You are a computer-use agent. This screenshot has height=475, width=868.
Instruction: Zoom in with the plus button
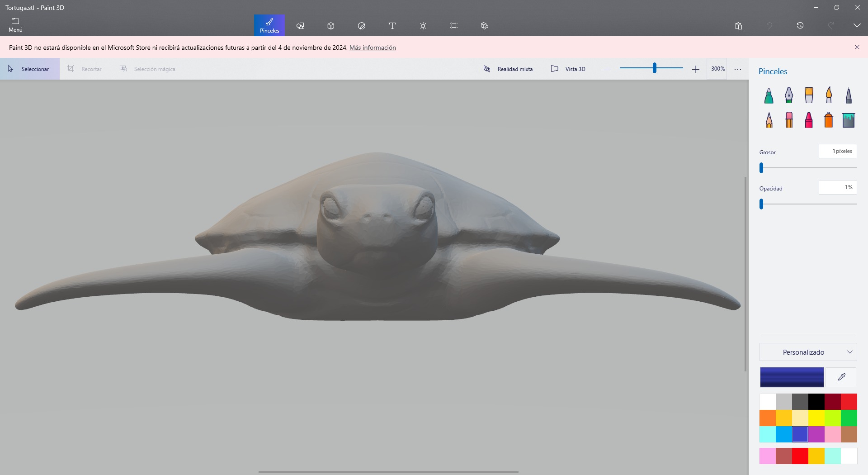695,69
